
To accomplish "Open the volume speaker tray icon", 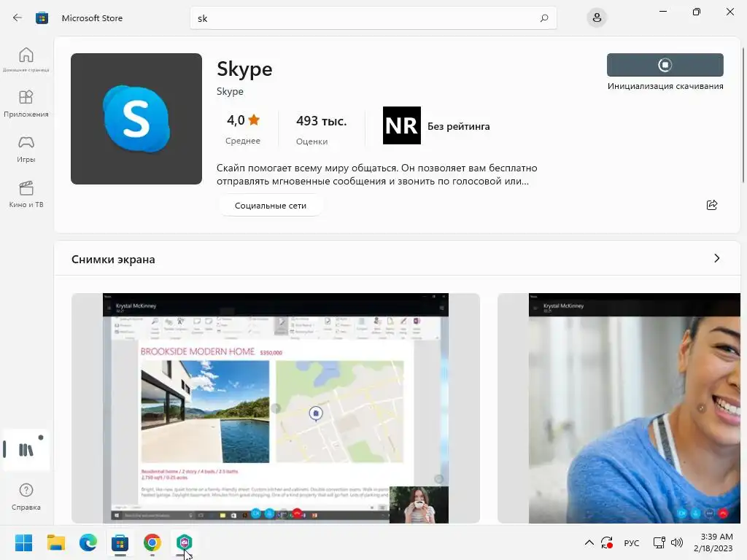I will (x=676, y=542).
